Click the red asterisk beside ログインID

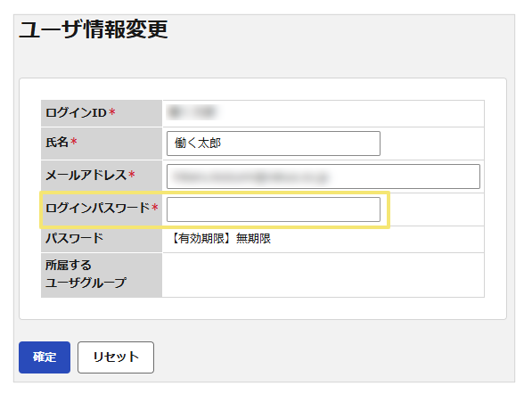[112, 111]
